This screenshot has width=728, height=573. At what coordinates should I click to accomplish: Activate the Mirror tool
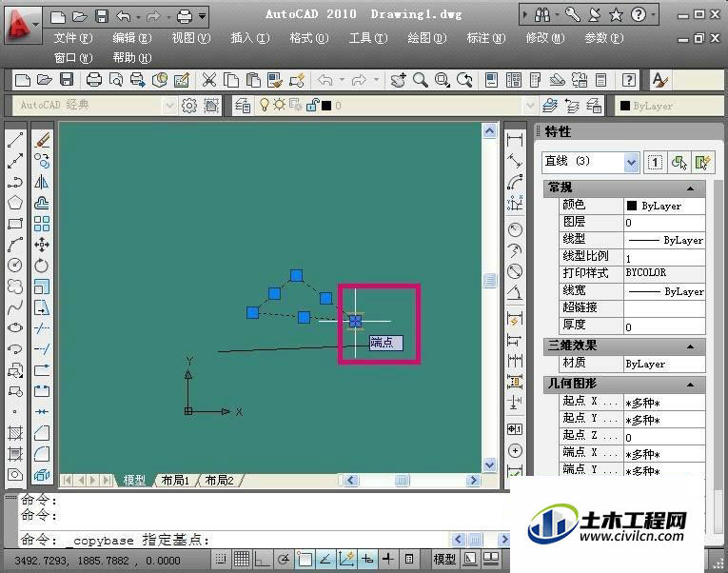pos(42,182)
